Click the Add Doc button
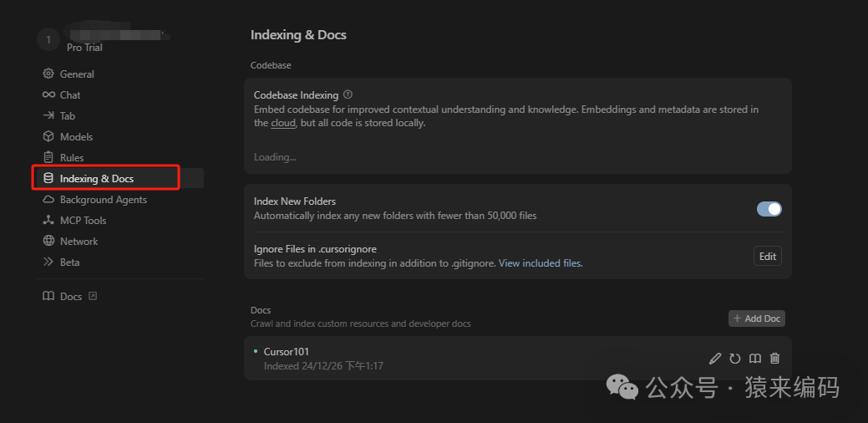868x423 pixels. 757,319
